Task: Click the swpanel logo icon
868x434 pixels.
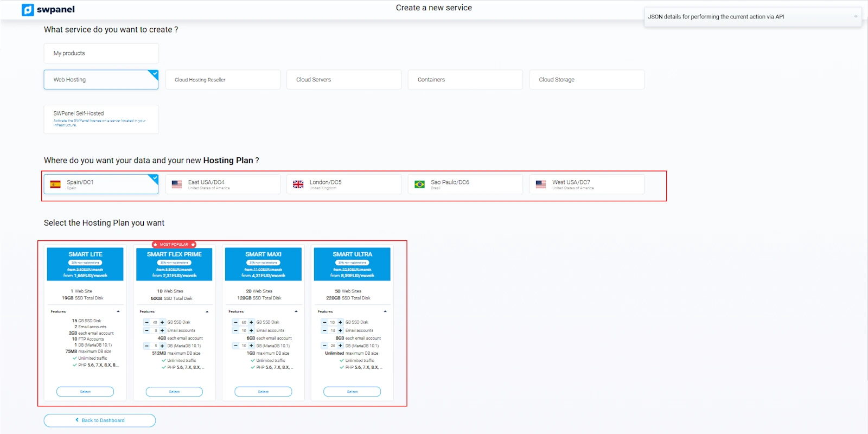Action: 28,10
